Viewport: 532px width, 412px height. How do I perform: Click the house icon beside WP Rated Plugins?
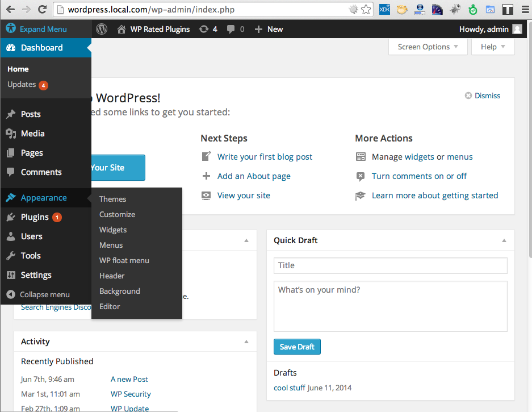(x=122, y=29)
